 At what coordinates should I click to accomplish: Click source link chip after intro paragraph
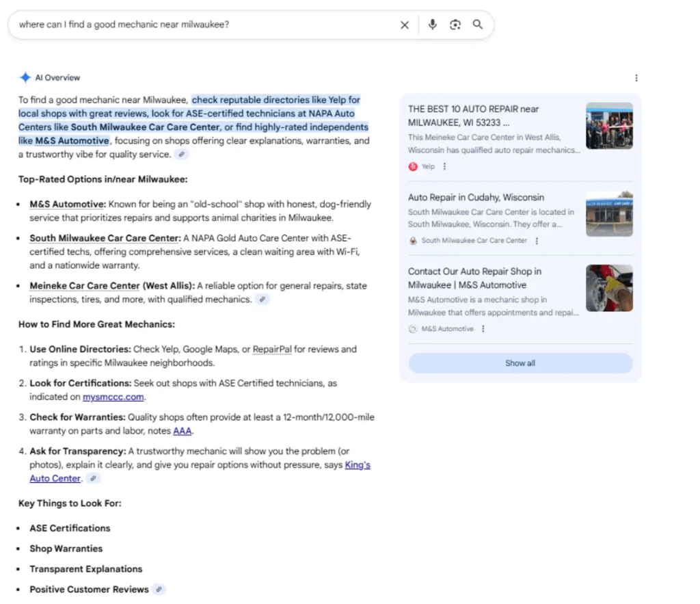182,155
